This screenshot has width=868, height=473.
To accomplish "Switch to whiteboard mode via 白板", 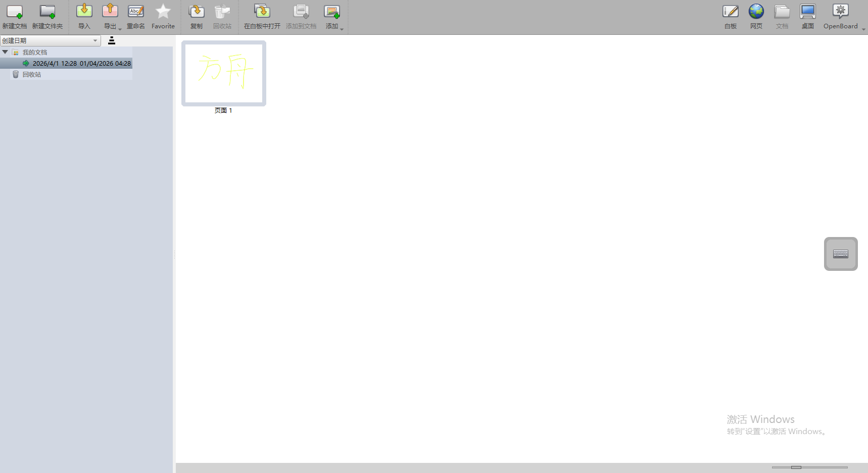I will point(730,14).
